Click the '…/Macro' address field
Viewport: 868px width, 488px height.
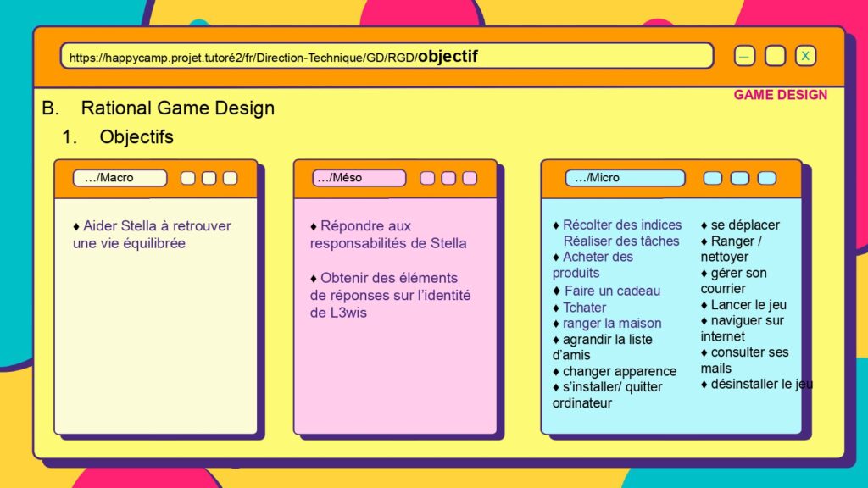pyautogui.click(x=120, y=178)
